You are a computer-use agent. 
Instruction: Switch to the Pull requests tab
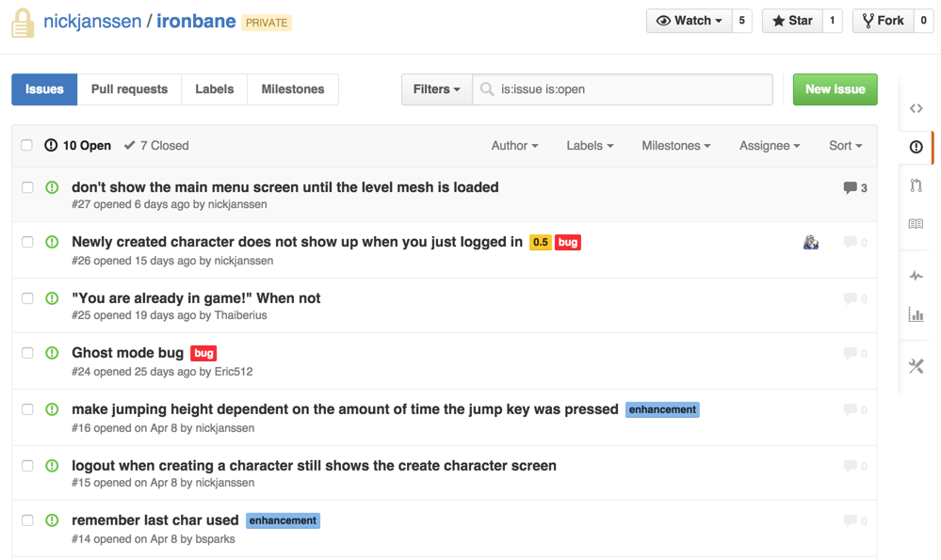point(130,89)
